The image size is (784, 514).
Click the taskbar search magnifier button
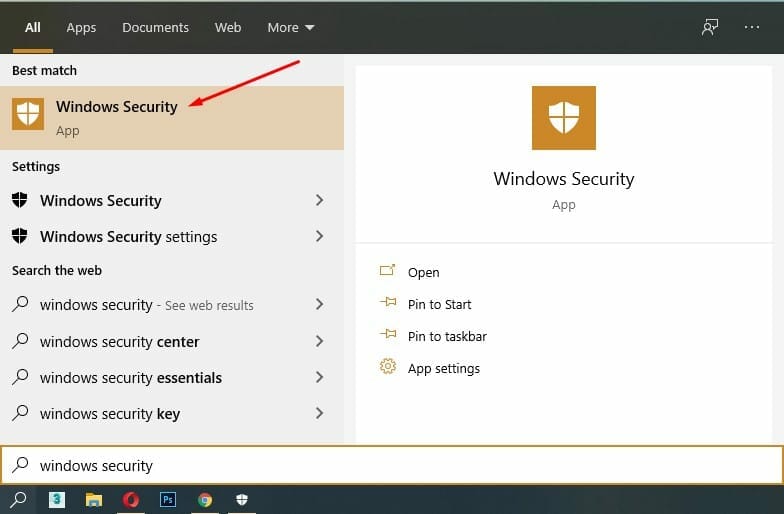tap(18, 499)
